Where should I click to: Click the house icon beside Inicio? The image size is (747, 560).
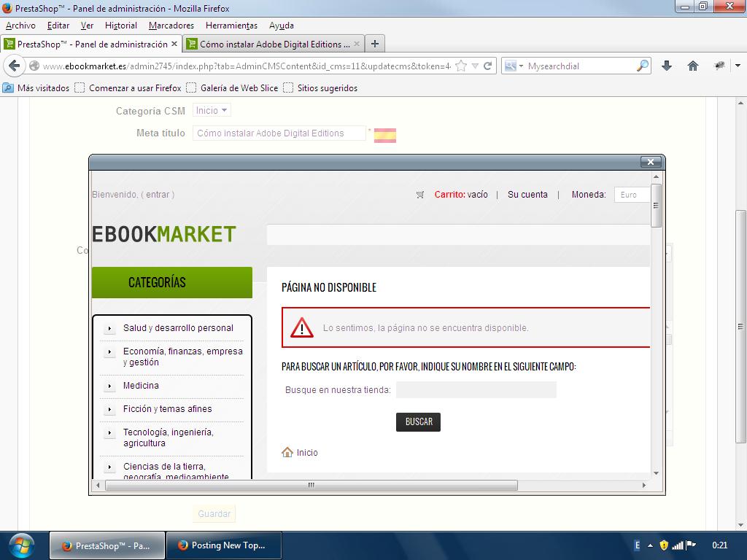coord(287,452)
